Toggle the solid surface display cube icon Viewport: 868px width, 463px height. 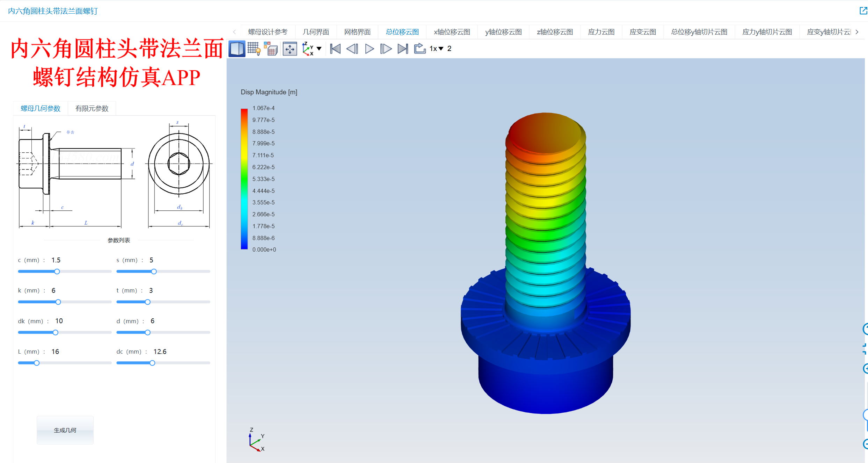tap(237, 49)
